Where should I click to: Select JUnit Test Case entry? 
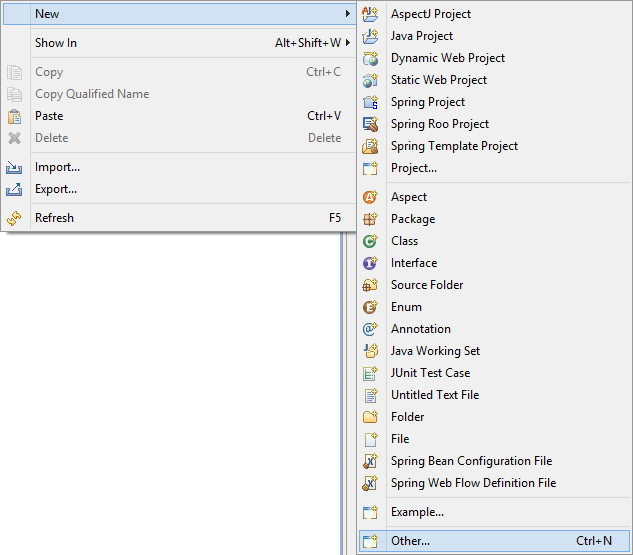494,373
